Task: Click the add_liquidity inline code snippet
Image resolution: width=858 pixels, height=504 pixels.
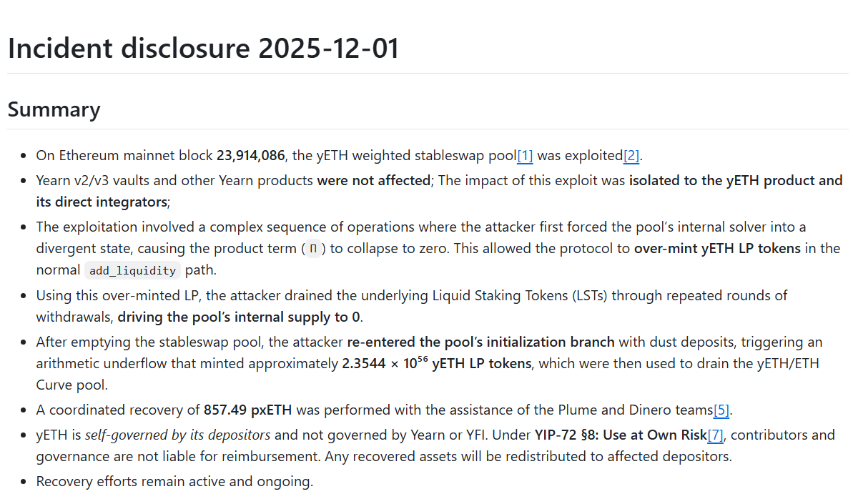Action: pos(133,271)
